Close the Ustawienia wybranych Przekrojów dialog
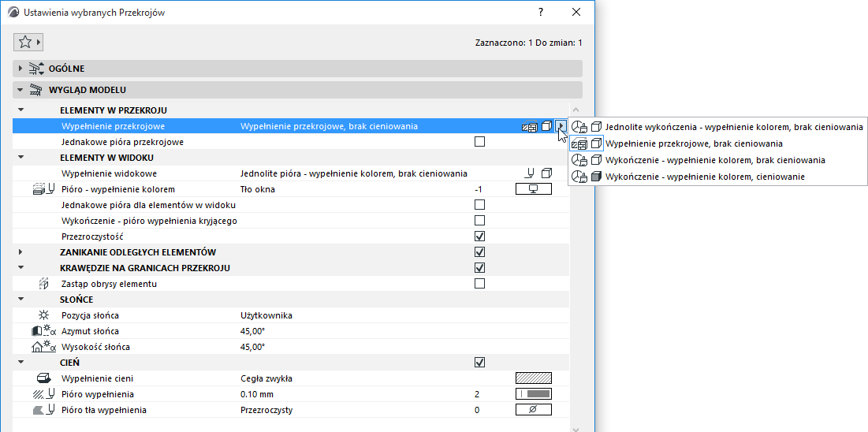The image size is (868, 432). (576, 12)
